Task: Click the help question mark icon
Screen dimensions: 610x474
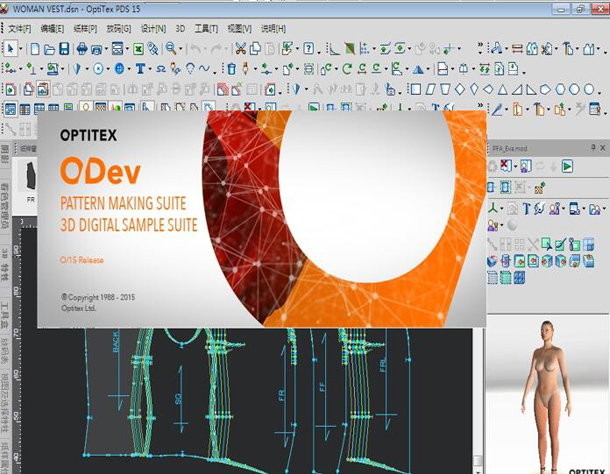Action: click(x=309, y=49)
